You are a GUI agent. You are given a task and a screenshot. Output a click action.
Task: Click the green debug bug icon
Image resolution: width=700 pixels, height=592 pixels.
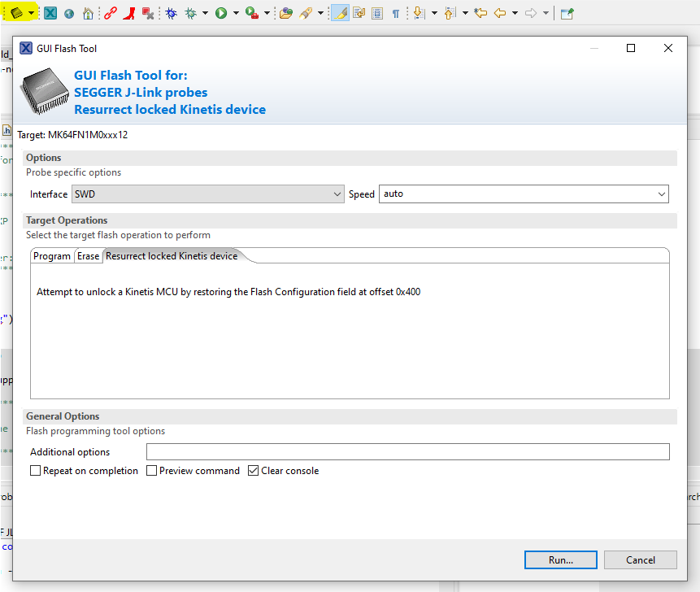click(x=191, y=13)
